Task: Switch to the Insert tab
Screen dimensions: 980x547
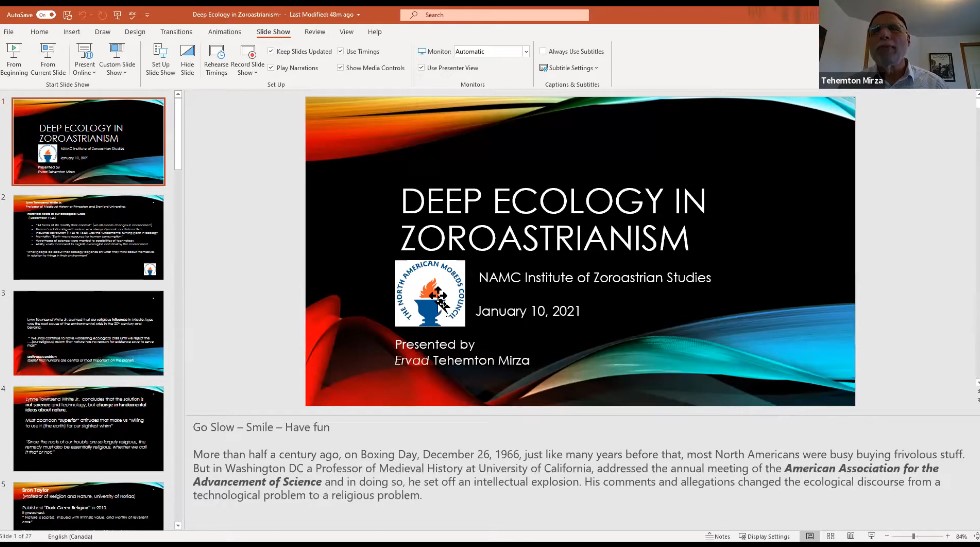Action: coord(71,31)
